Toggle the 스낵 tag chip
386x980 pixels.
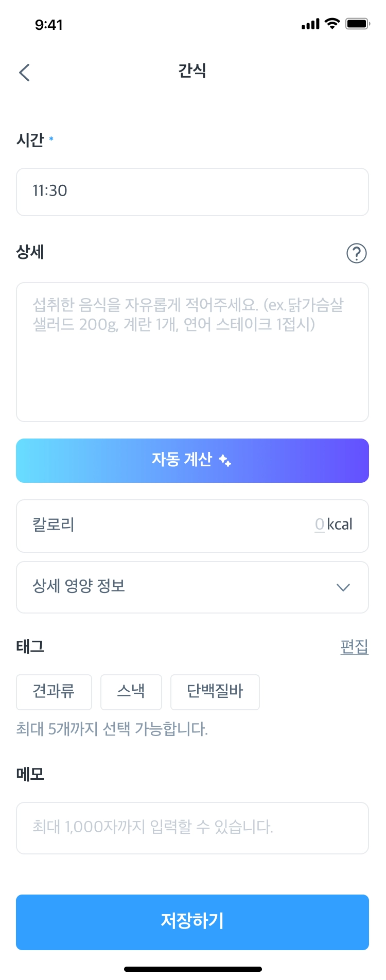[x=131, y=692]
